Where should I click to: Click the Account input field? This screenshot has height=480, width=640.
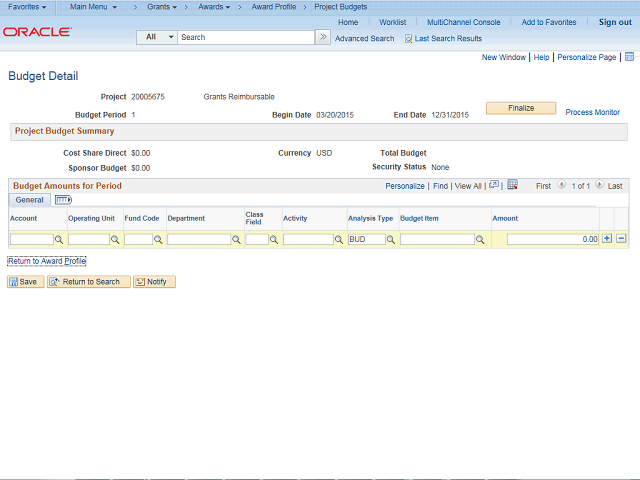pyautogui.click(x=32, y=239)
